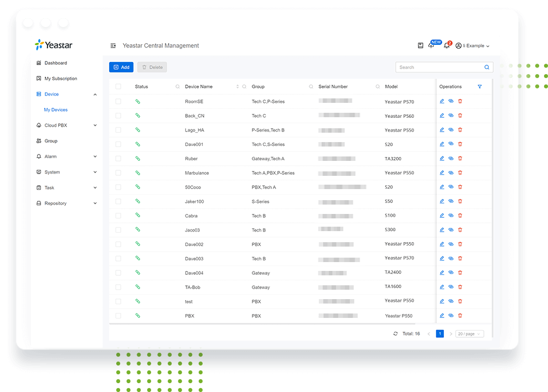Check the Lago_HA row checkbox
548x392 pixels.
pos(118,130)
